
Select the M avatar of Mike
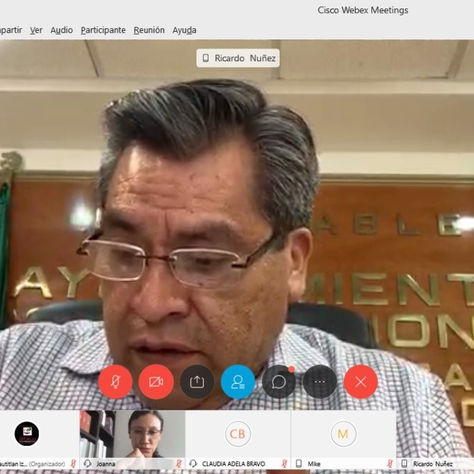click(x=343, y=434)
